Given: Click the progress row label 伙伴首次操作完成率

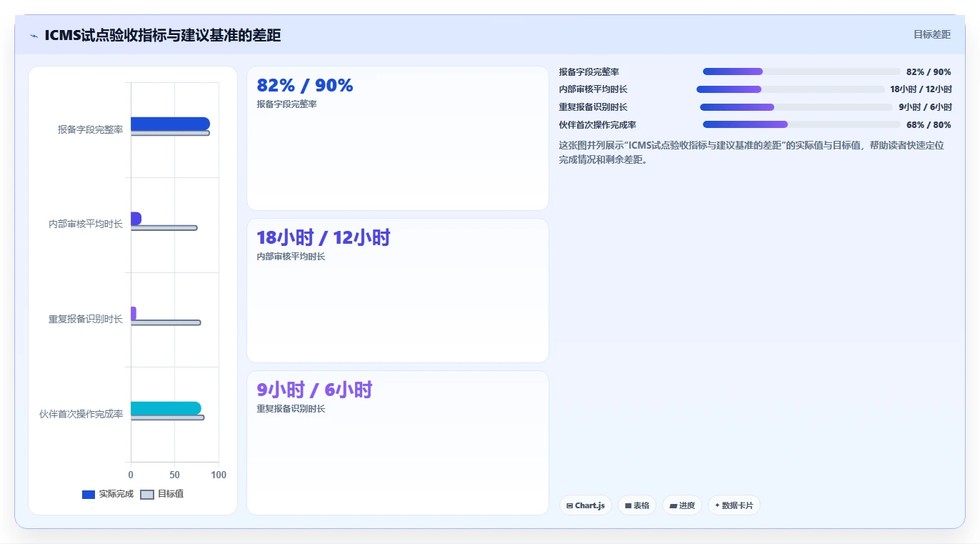Looking at the screenshot, I should [x=598, y=125].
